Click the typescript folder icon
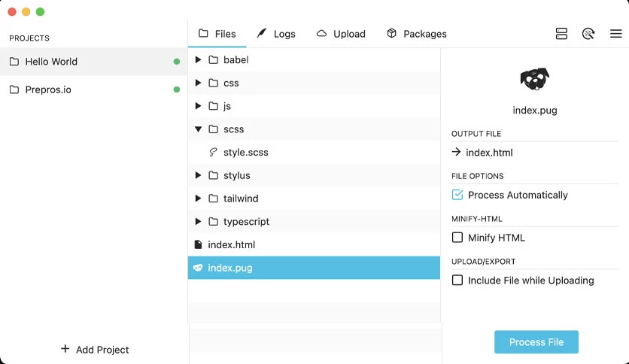 tap(214, 221)
